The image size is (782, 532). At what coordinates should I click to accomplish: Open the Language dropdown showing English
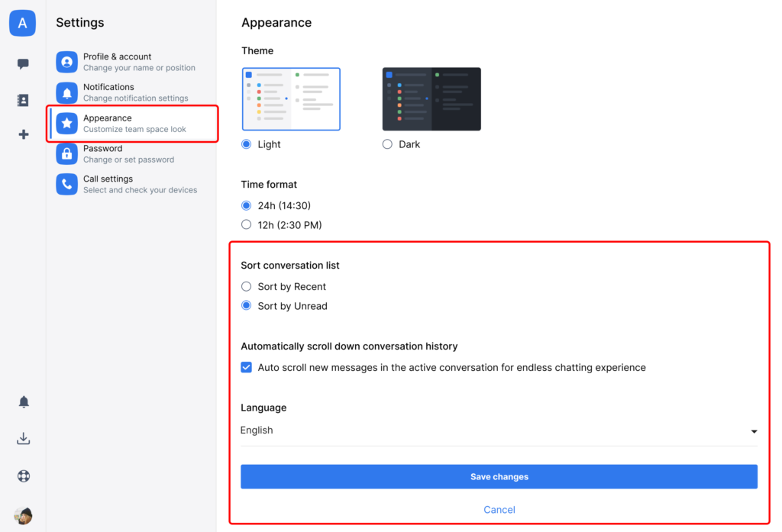(x=499, y=430)
